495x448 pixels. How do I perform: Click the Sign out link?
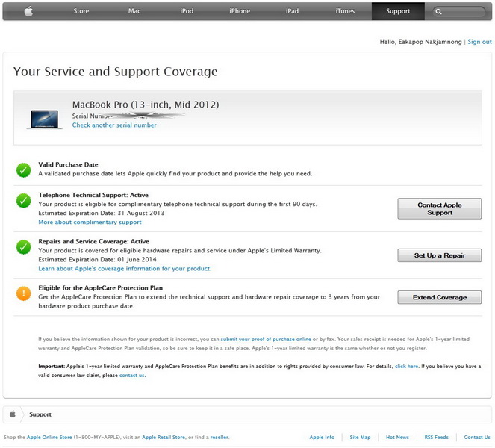pyautogui.click(x=479, y=42)
